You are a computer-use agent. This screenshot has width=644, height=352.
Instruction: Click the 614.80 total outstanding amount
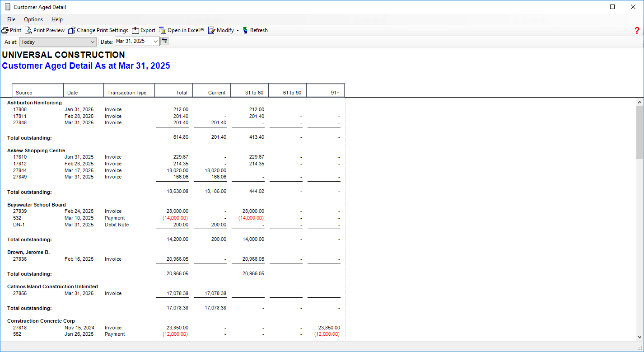[181, 137]
